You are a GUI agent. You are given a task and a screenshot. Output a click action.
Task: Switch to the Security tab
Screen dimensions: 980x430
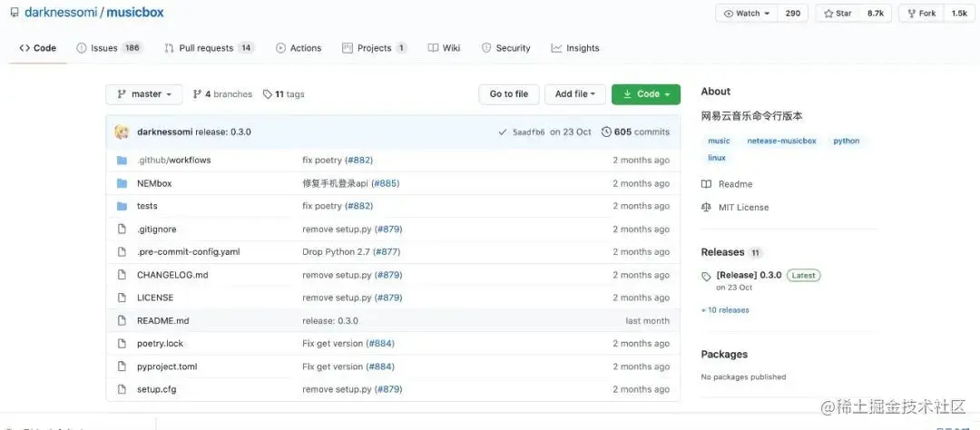click(505, 48)
